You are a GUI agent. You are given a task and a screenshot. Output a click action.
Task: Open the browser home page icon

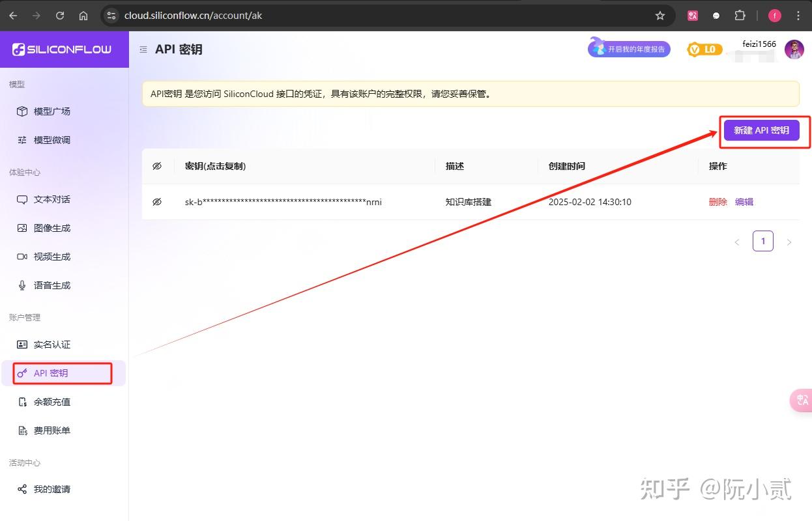83,16
